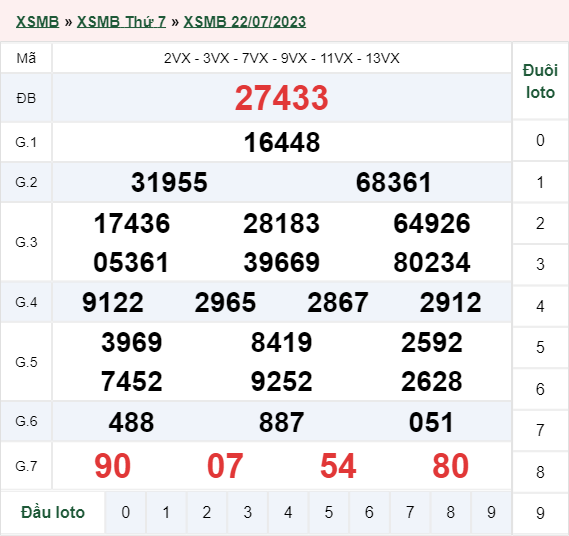
Task: Click the special prize number 27433
Action: [282, 98]
